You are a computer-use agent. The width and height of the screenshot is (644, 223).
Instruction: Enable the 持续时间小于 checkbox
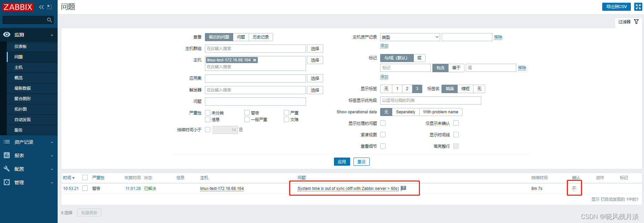tap(208, 130)
